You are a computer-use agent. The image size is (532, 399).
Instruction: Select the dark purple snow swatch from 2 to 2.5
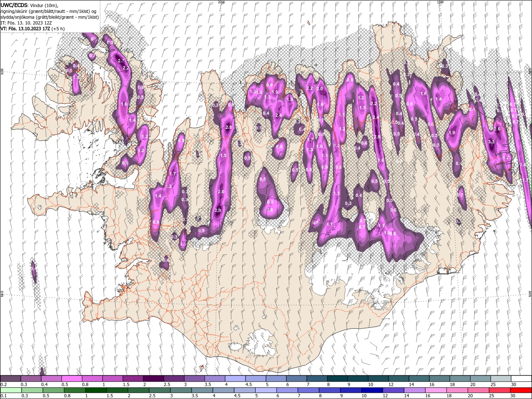point(153,379)
